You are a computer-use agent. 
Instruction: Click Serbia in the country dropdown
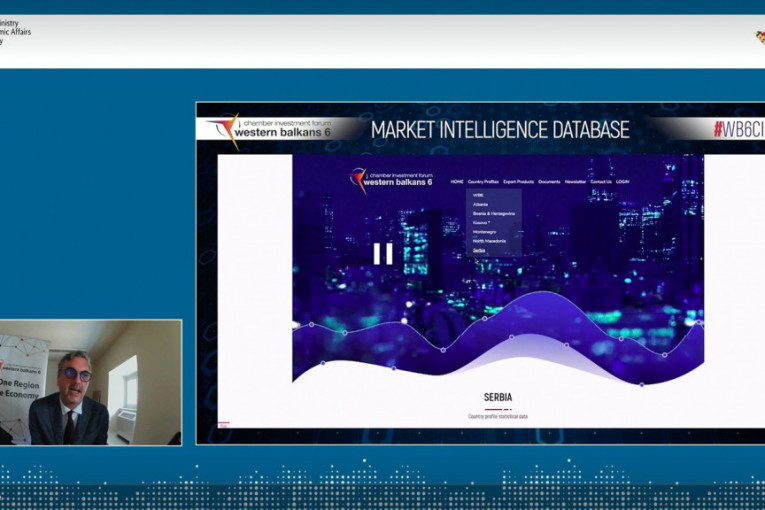point(479,250)
